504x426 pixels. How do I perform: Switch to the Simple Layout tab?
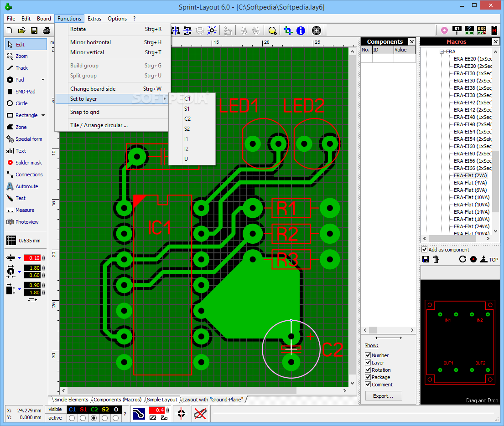(x=162, y=400)
